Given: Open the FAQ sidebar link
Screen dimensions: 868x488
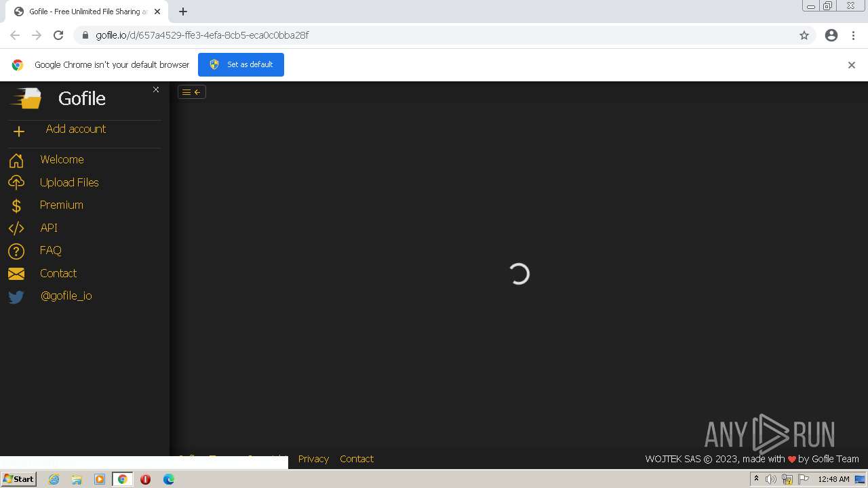Looking at the screenshot, I should click(51, 250).
